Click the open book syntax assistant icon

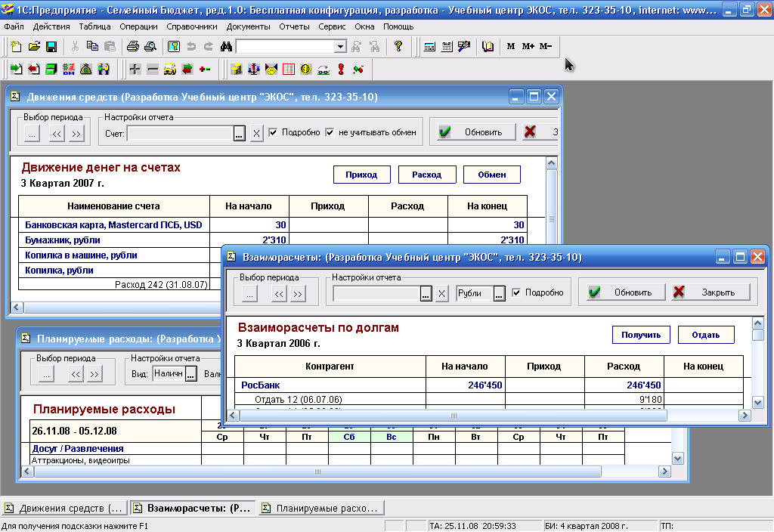click(488, 46)
